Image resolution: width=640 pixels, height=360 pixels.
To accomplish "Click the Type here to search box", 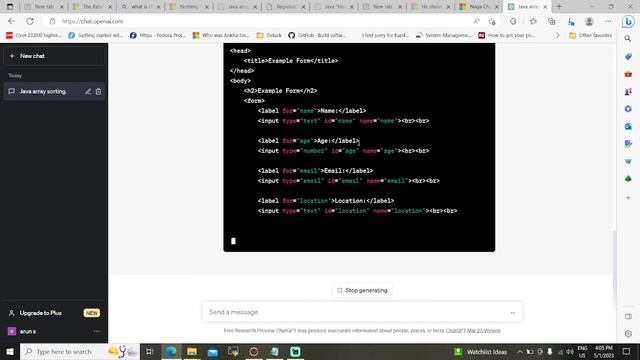I will [x=80, y=351].
